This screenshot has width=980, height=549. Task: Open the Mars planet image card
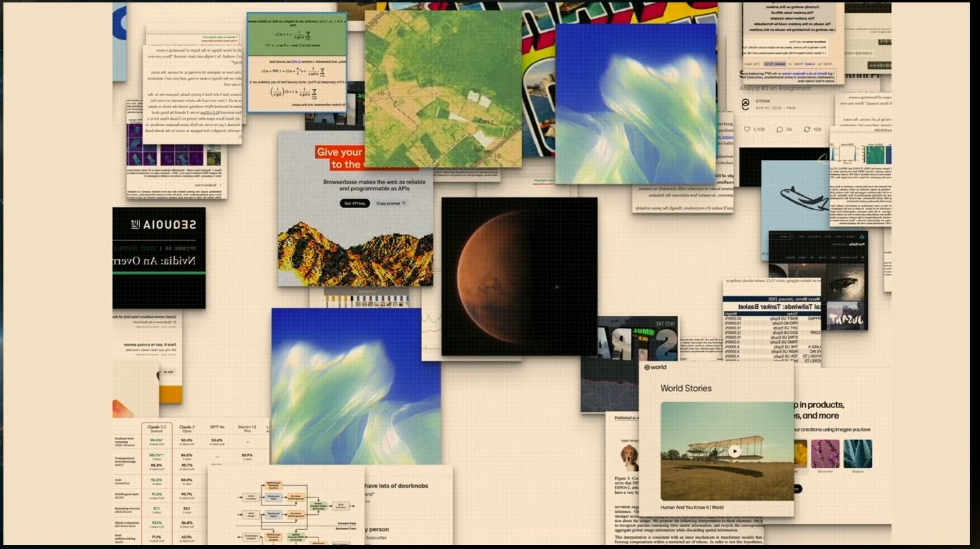[519, 276]
